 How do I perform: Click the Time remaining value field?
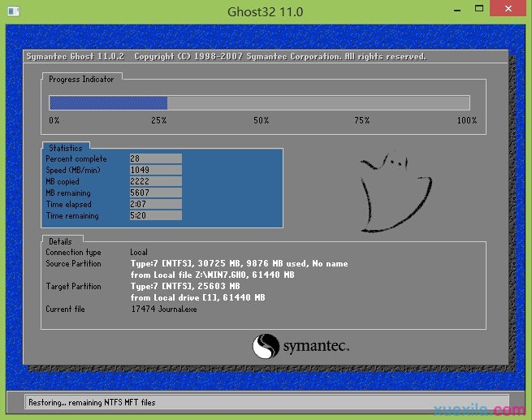pyautogui.click(x=155, y=216)
